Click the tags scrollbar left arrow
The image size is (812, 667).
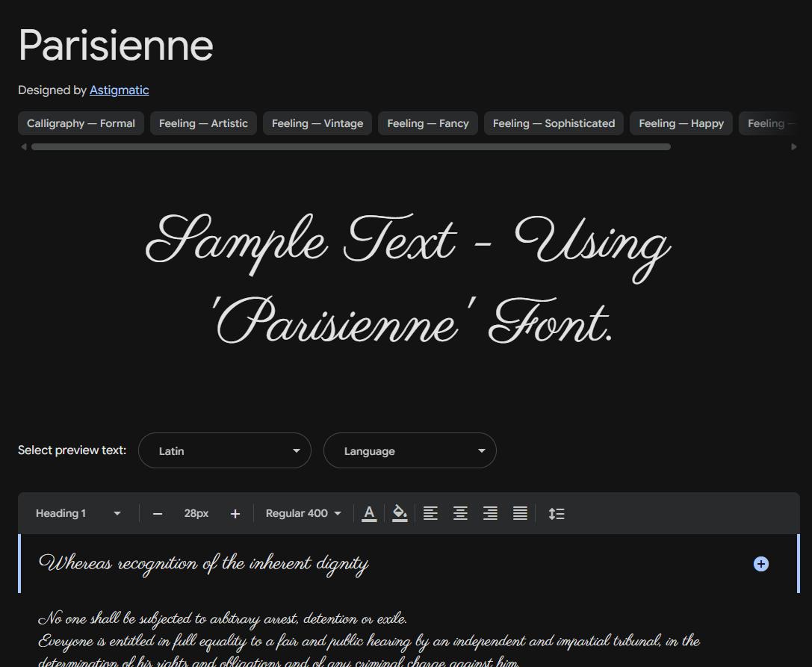click(x=24, y=147)
